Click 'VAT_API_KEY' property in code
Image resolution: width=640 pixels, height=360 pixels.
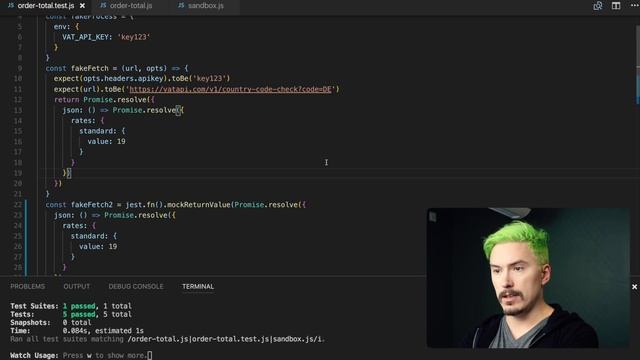point(85,37)
